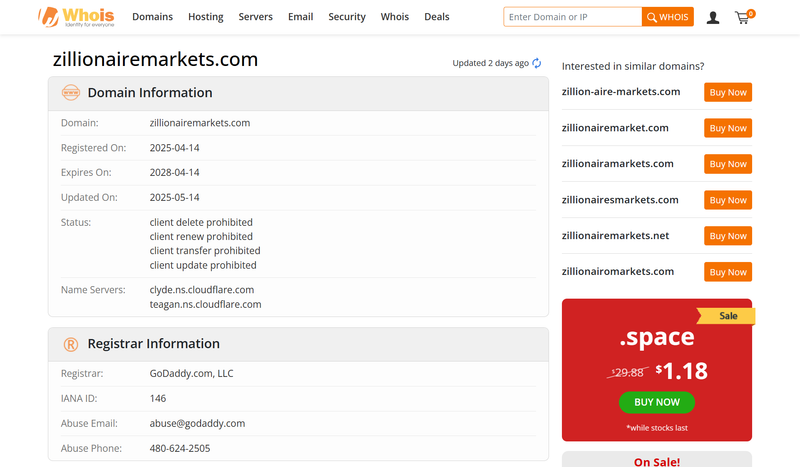Select name server clyde.ns.cloudflare.com
The width and height of the screenshot is (800, 467).
pyautogui.click(x=202, y=290)
